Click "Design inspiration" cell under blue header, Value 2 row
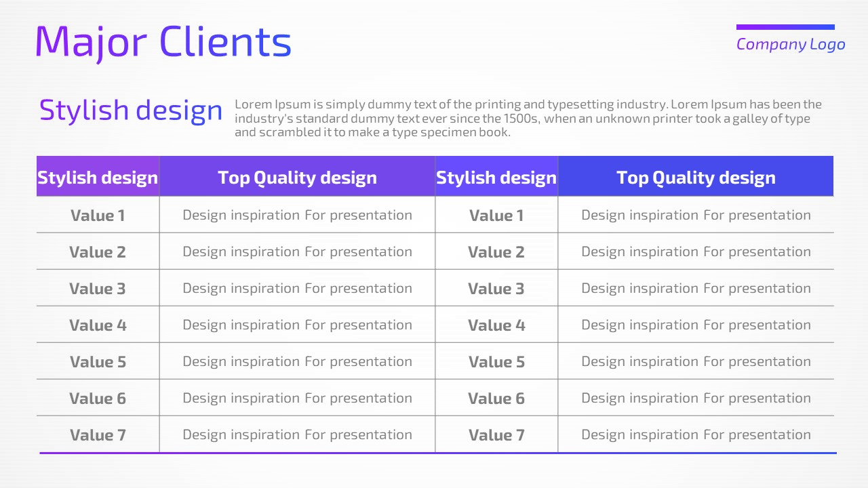868x488 pixels. (x=696, y=252)
